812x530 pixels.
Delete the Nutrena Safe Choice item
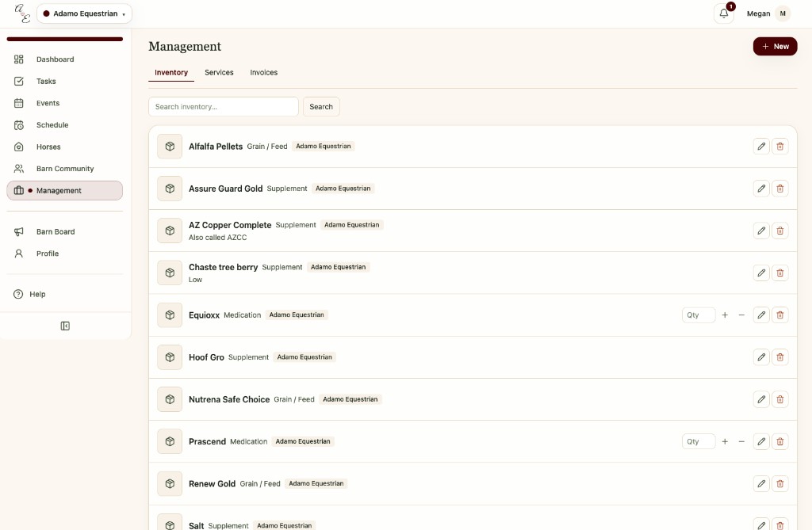(x=780, y=399)
